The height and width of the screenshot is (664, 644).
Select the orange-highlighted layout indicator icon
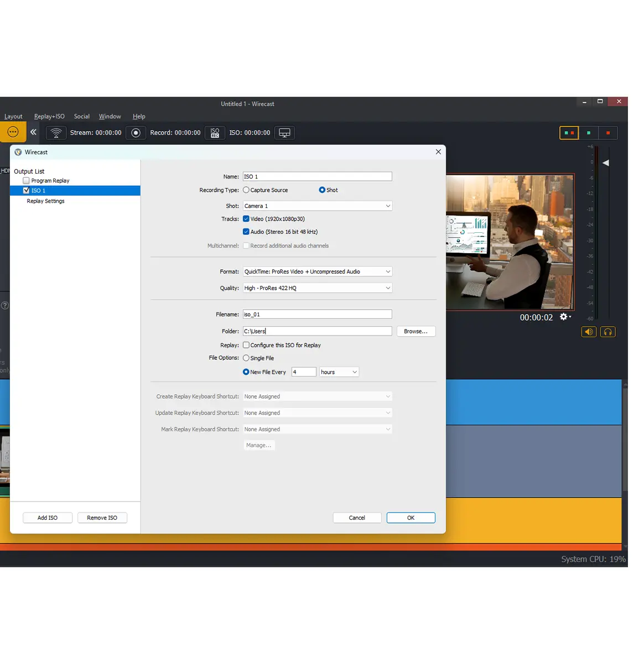pos(569,133)
